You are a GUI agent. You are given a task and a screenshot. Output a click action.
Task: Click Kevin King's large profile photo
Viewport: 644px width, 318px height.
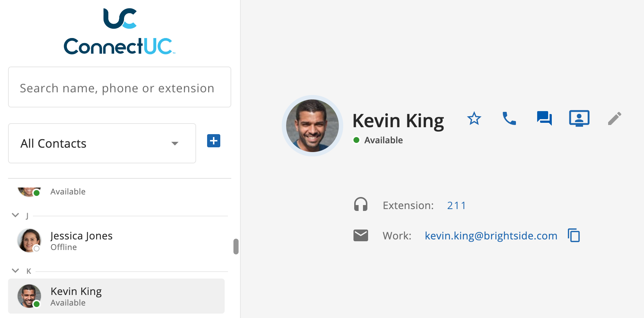click(312, 126)
